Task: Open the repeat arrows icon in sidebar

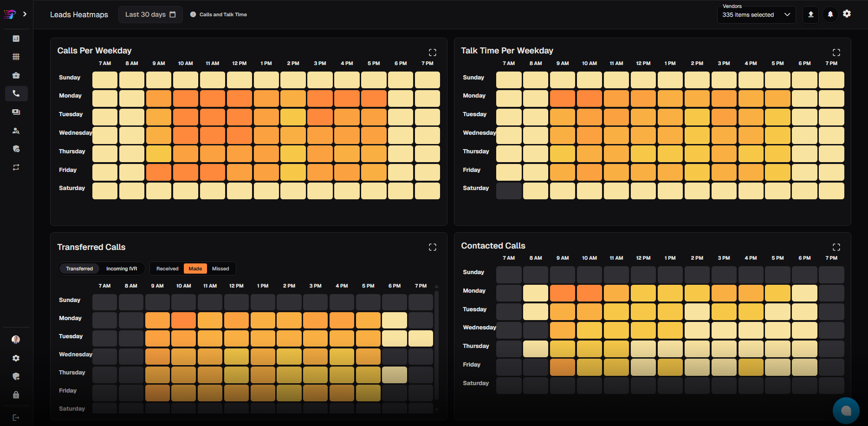Action: 16,167
